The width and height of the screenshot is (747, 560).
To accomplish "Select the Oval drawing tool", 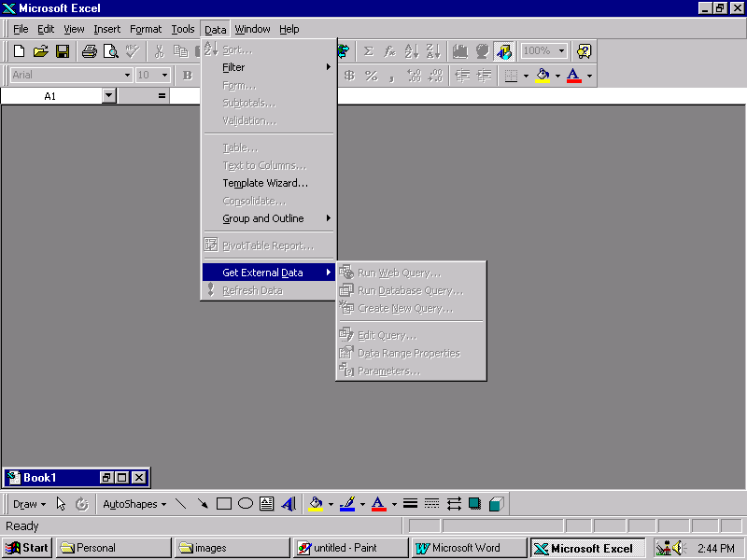I will click(246, 504).
